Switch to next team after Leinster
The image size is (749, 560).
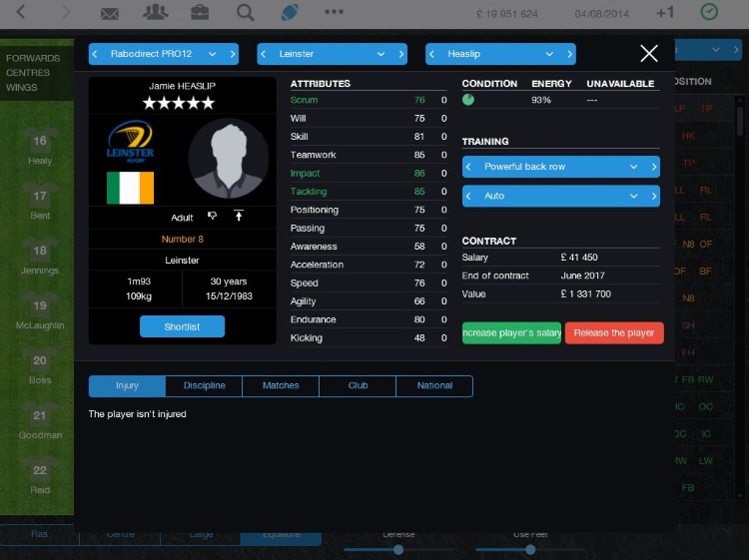[x=401, y=54]
